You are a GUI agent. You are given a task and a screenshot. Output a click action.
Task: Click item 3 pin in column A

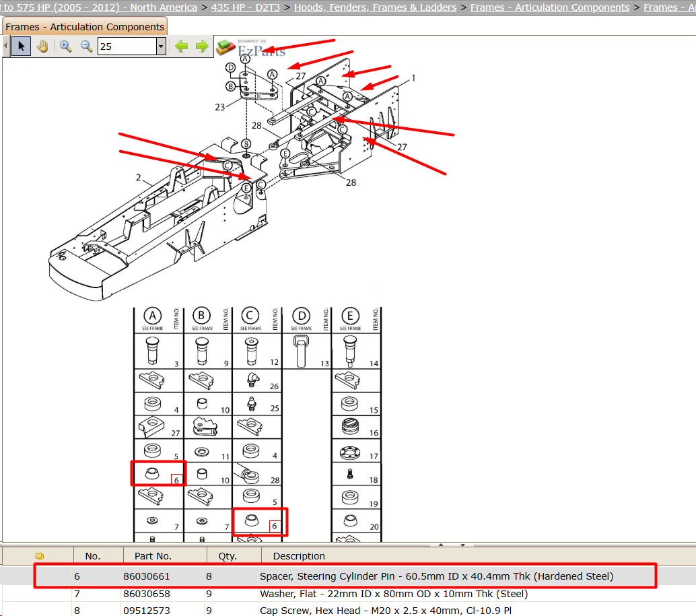pos(152,351)
